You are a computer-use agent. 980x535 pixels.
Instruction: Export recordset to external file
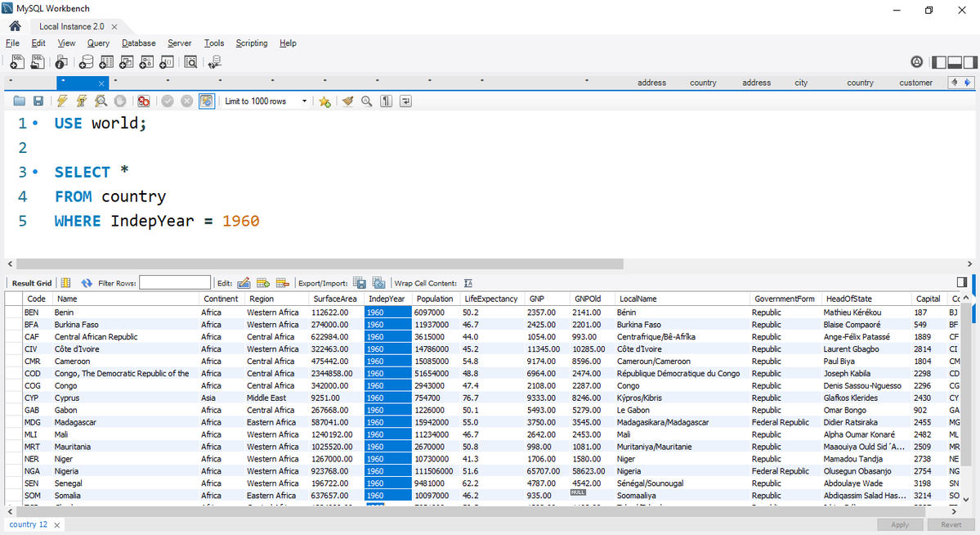(x=360, y=283)
